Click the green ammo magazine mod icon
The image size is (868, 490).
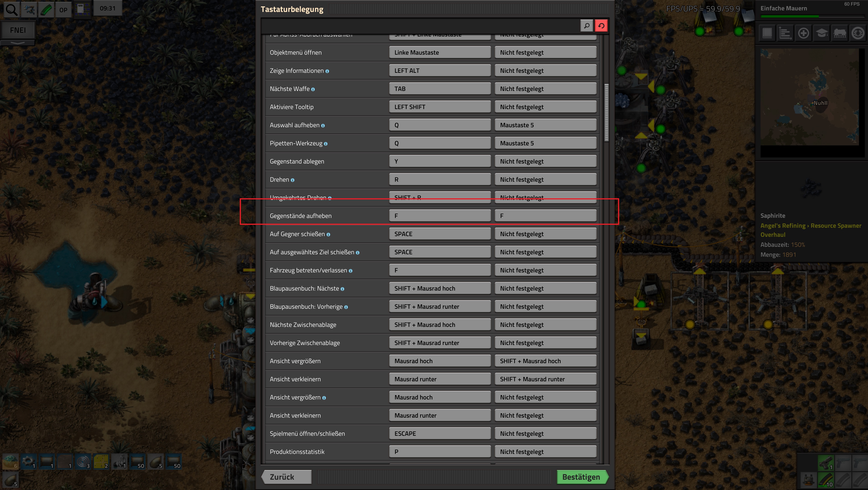point(46,10)
